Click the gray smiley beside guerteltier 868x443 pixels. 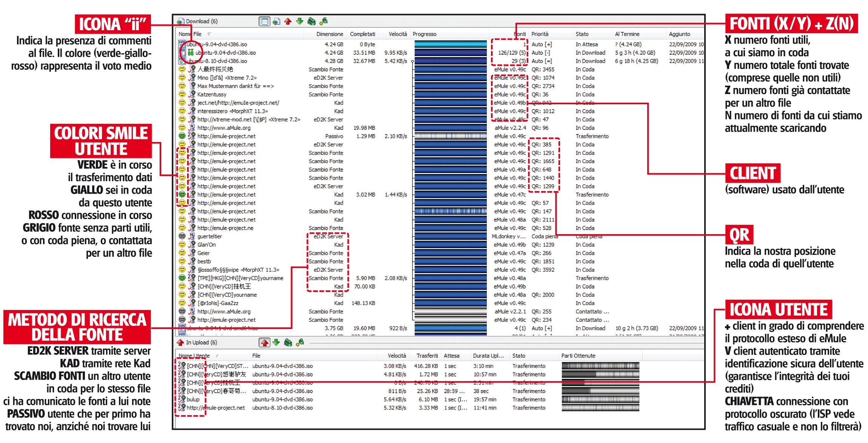182,236
